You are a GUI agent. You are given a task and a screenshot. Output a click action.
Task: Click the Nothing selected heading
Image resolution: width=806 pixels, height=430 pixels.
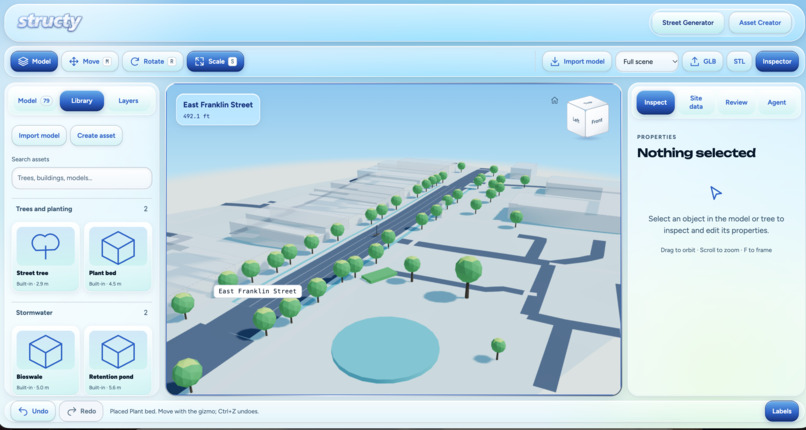696,153
